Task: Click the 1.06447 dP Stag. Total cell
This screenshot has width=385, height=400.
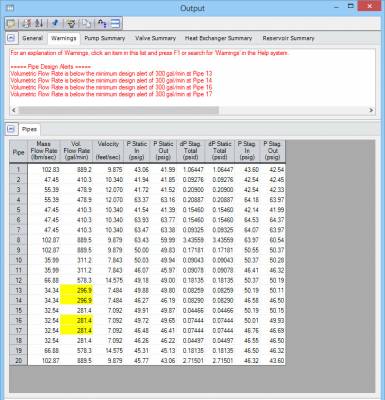Action: [x=191, y=169]
